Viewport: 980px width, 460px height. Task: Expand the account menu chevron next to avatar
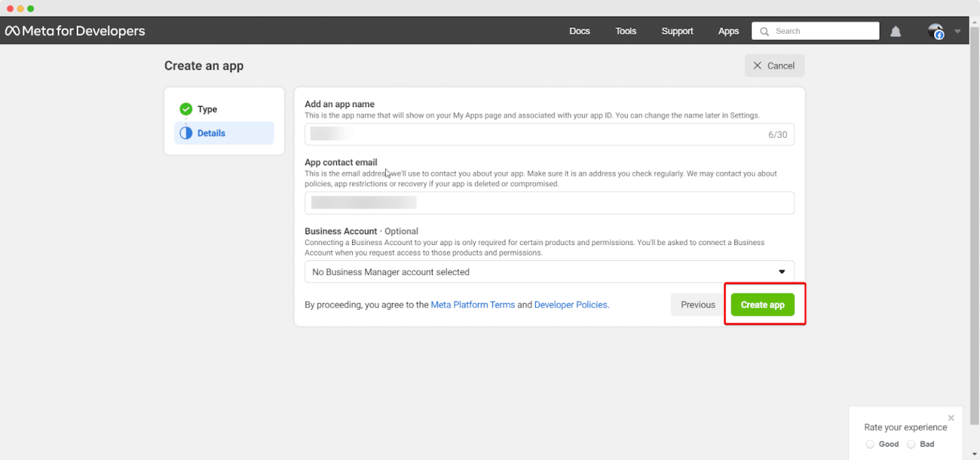[956, 30]
